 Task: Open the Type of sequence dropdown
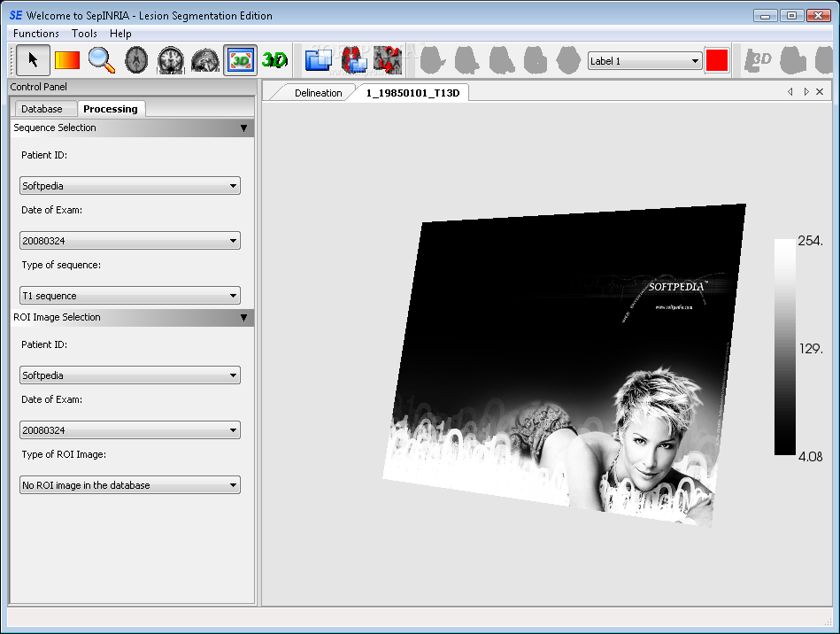click(x=130, y=296)
